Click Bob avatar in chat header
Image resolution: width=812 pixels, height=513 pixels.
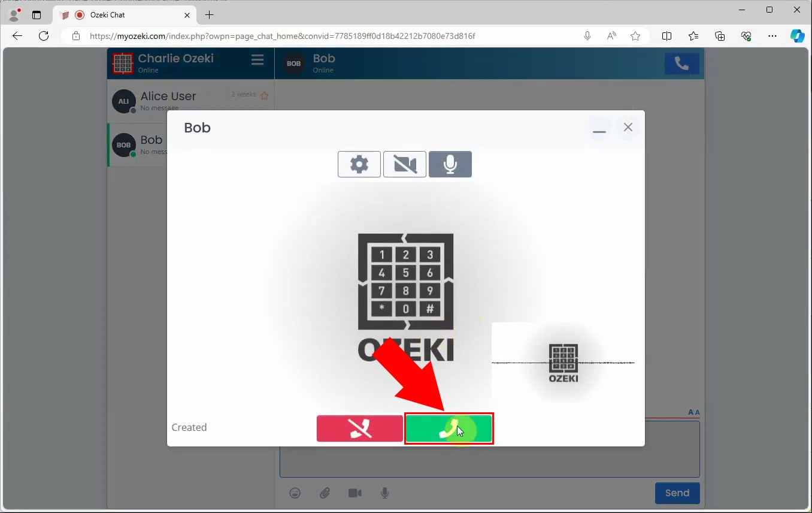(293, 63)
